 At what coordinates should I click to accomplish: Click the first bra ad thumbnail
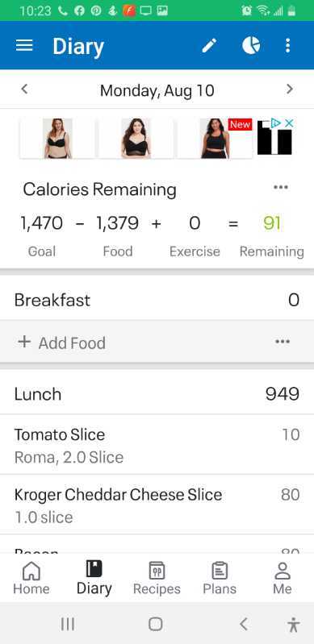pyautogui.click(x=57, y=139)
